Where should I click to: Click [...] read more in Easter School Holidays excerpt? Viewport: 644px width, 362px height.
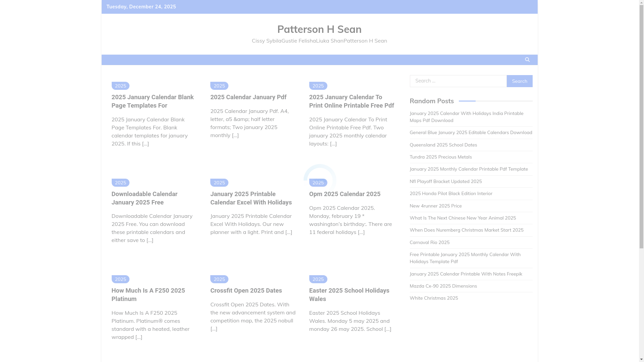coord(388,329)
